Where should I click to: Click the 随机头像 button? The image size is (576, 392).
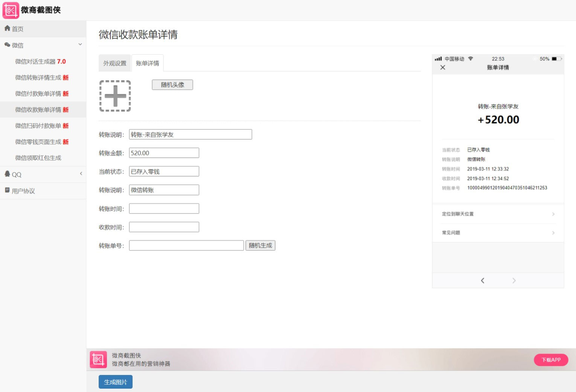[172, 85]
